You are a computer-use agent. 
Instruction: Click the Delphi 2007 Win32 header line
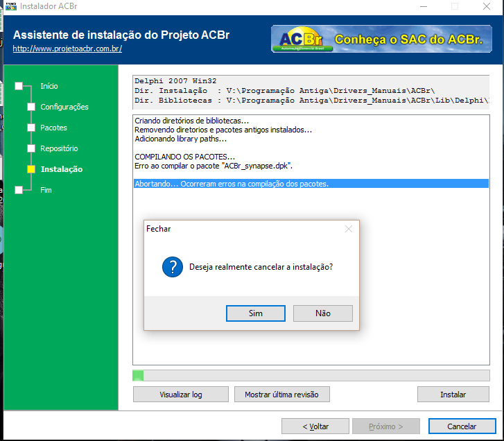click(x=175, y=81)
